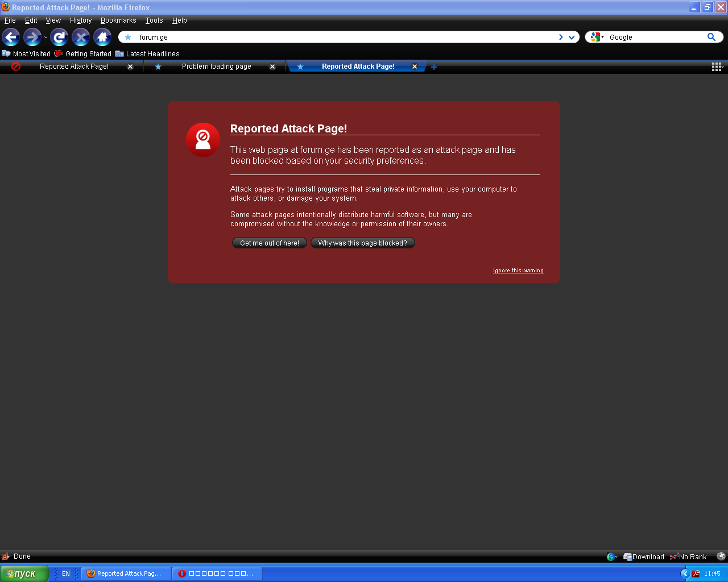Image resolution: width=728 pixels, height=582 pixels.
Task: Click the Forward navigation arrow button
Action: (32, 38)
